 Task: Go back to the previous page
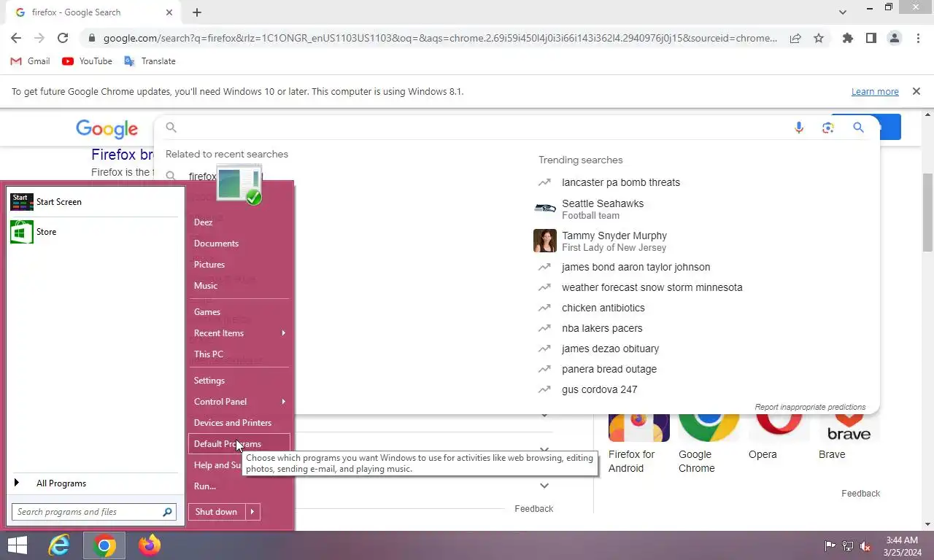point(16,38)
